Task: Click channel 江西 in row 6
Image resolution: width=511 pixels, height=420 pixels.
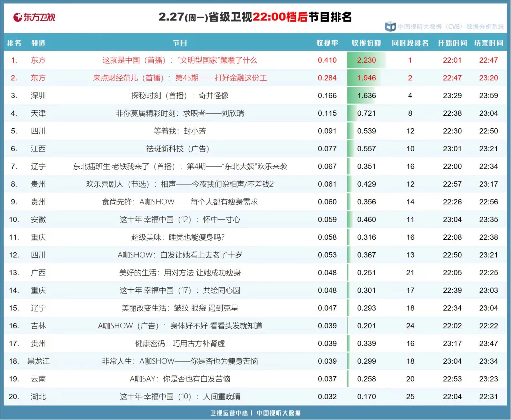Action: (x=38, y=149)
